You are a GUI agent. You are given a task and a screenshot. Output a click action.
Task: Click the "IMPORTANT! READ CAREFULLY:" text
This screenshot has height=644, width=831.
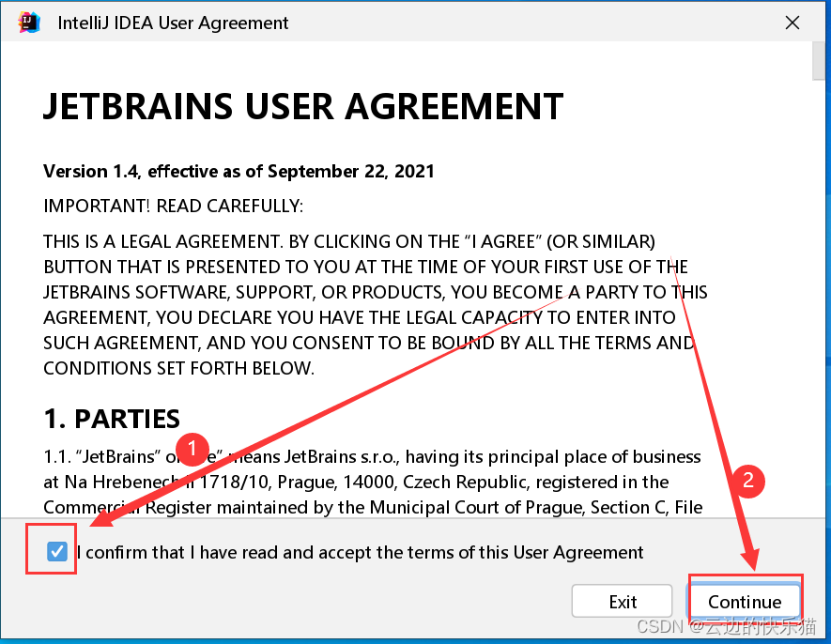pos(174,206)
